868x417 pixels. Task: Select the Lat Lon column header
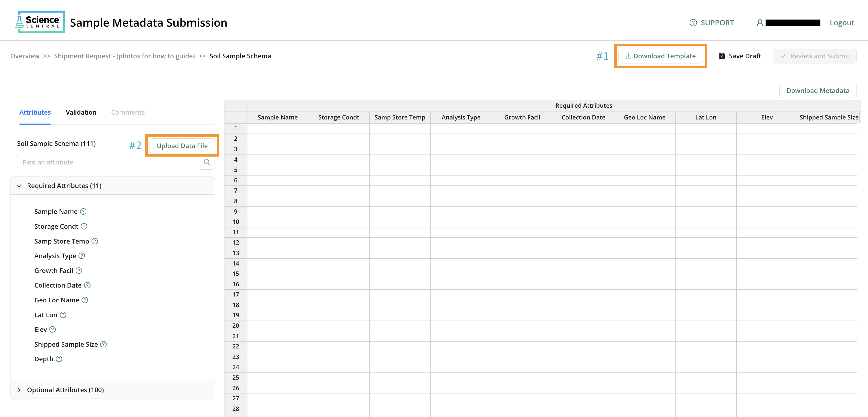[x=706, y=117]
